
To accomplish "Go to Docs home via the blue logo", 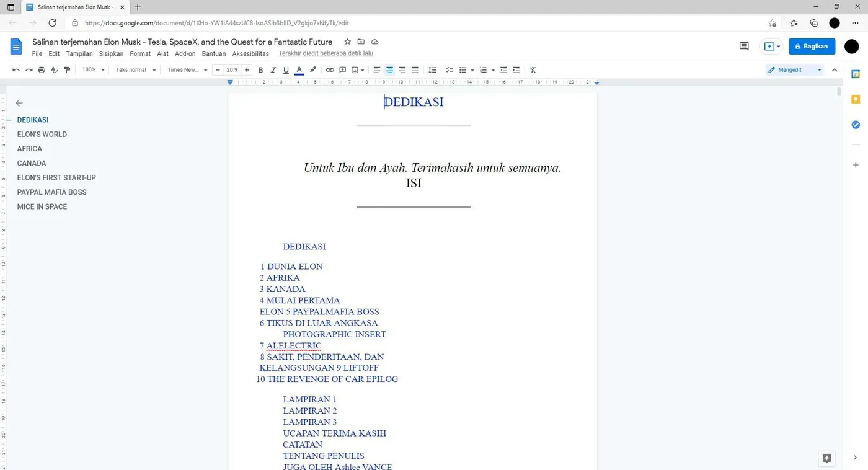I will [16, 47].
